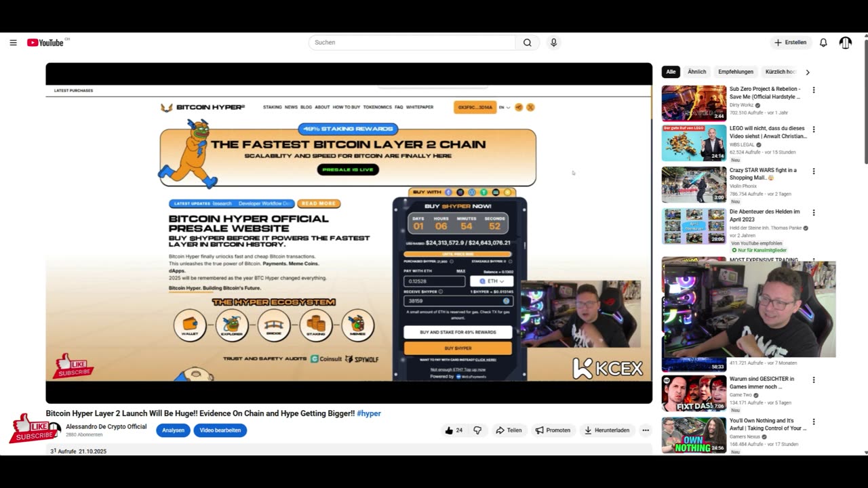This screenshot has height=488, width=868.
Task: Open the FIXT DAS Game Two thumbnail
Action: (x=694, y=394)
